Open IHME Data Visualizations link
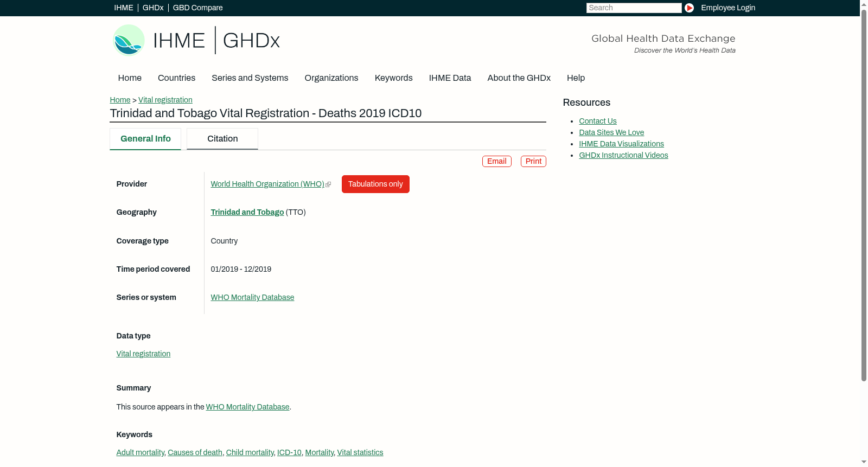This screenshot has height=467, width=868. [622, 144]
